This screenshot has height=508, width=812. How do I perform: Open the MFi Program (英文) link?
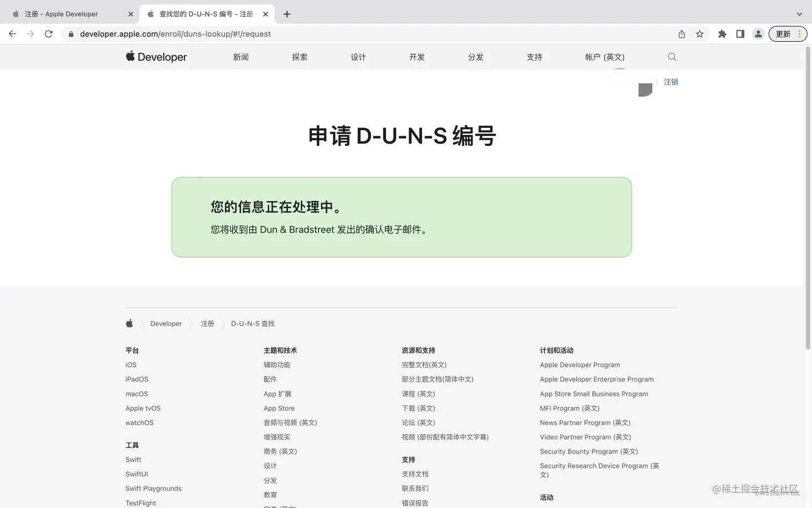pyautogui.click(x=570, y=409)
